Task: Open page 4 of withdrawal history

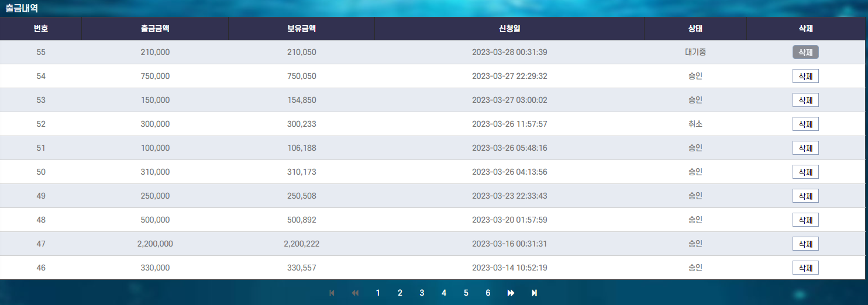Action: [444, 293]
